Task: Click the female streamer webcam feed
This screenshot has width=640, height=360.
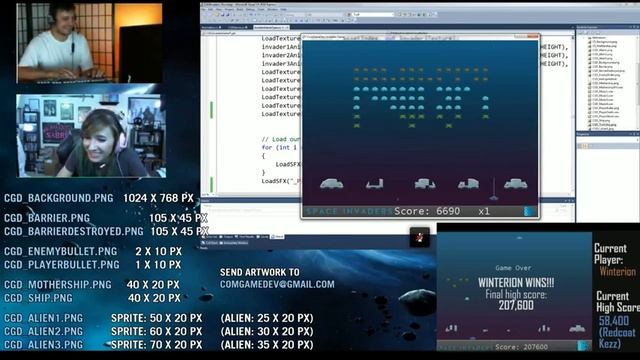Action: tap(91, 136)
